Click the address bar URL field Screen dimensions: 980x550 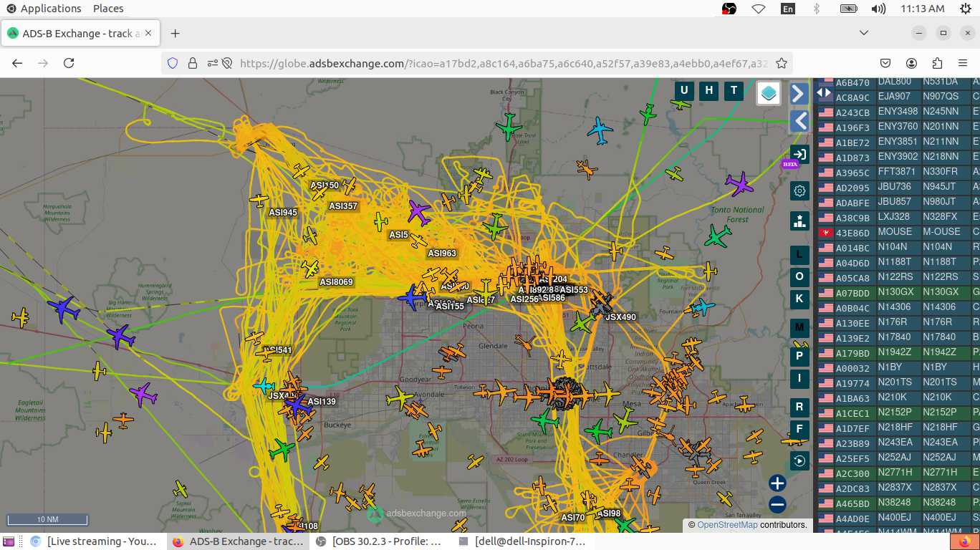(504, 63)
